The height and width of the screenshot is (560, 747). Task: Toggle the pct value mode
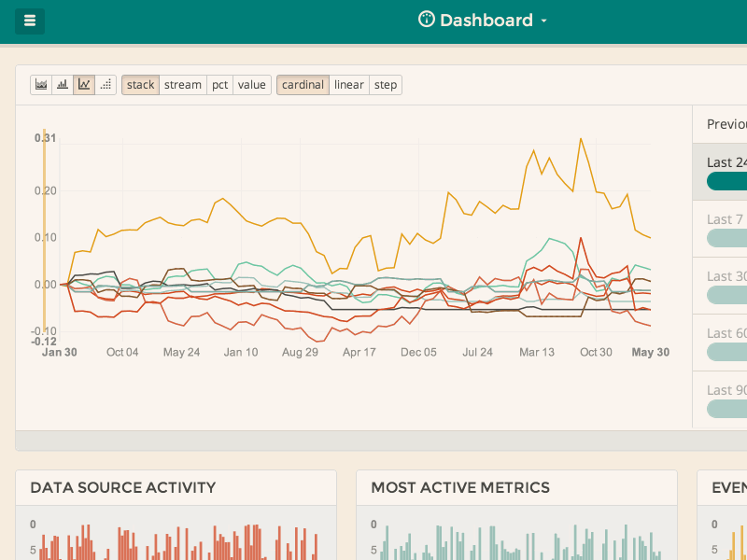click(219, 84)
